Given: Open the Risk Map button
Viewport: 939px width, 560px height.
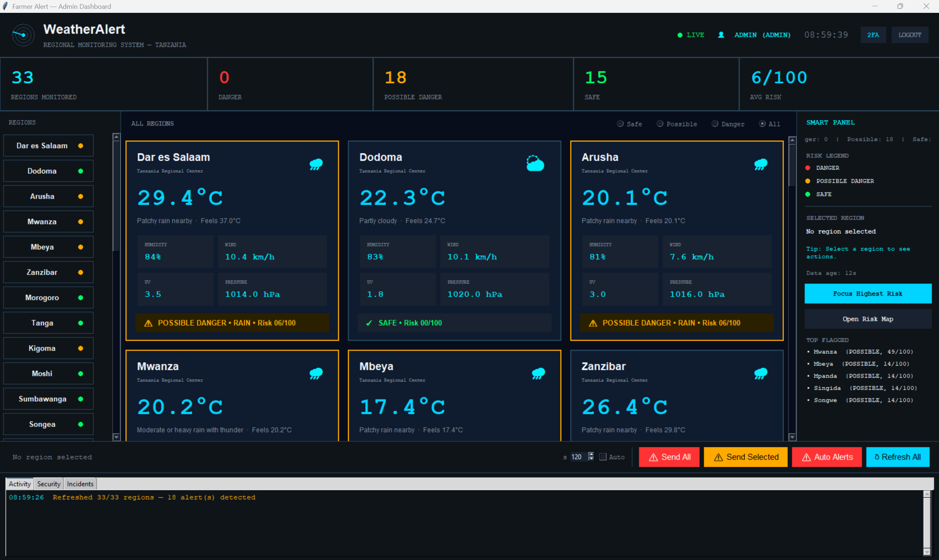Looking at the screenshot, I should pyautogui.click(x=868, y=319).
